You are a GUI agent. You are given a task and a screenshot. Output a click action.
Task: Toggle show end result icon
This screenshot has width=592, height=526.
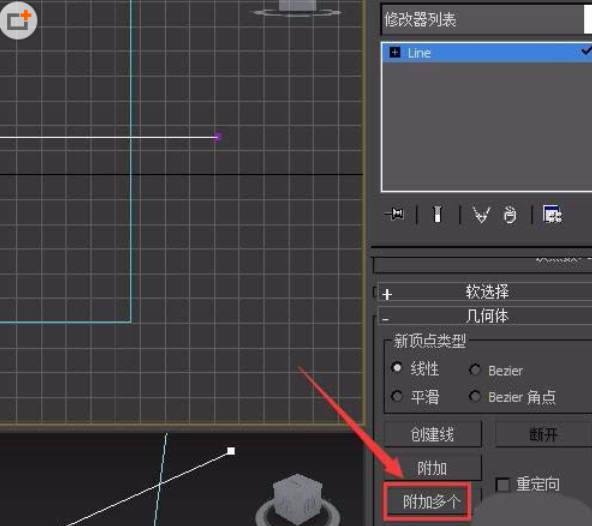(x=438, y=214)
